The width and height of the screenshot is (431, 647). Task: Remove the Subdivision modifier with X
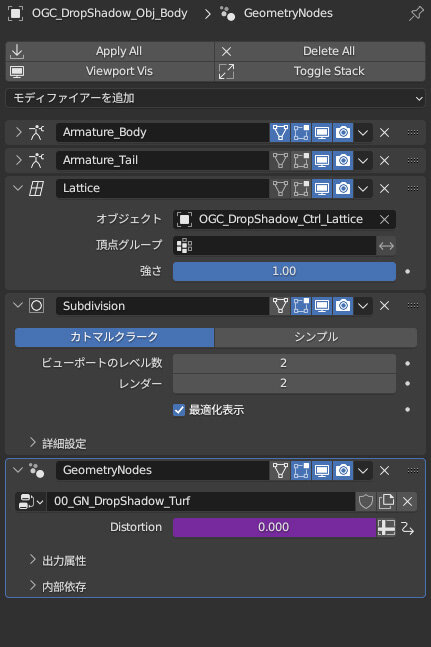click(384, 306)
